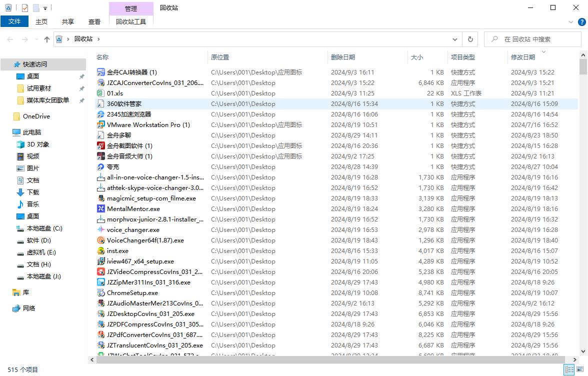The width and height of the screenshot is (588, 376).
Task: Open address bar history dropdown
Action: (455, 39)
